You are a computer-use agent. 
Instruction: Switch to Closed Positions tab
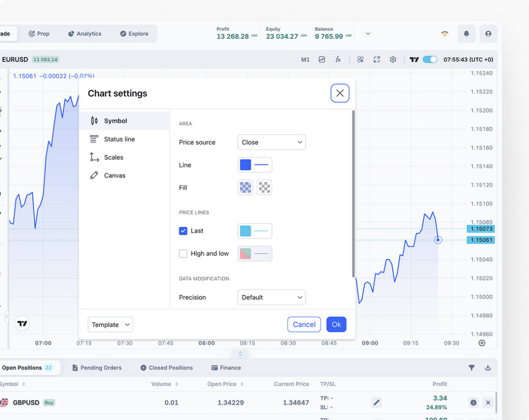(x=167, y=368)
